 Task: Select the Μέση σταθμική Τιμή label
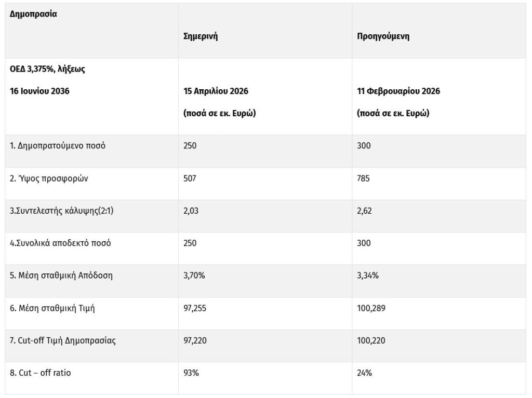(x=52, y=308)
